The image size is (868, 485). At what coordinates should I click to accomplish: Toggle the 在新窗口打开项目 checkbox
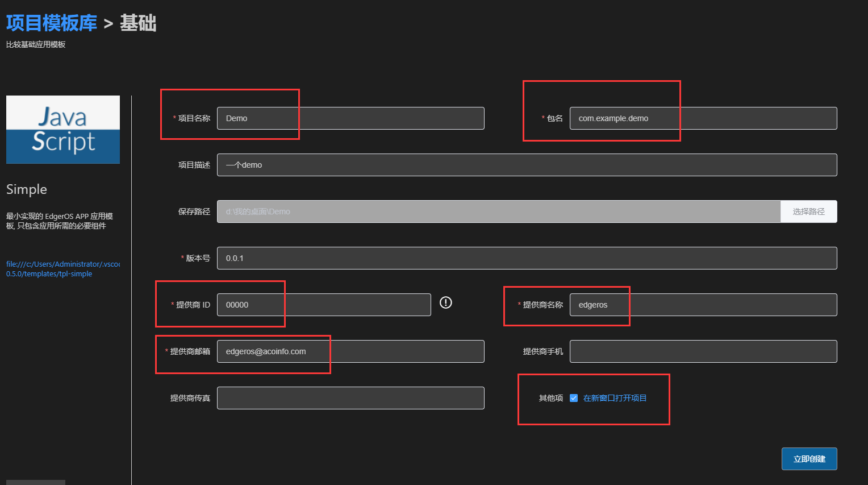574,398
